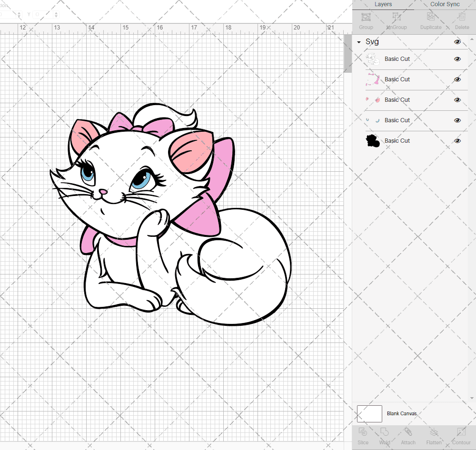Hide the pink bow Basic Cut layer
The height and width of the screenshot is (450, 476).
pyautogui.click(x=457, y=79)
